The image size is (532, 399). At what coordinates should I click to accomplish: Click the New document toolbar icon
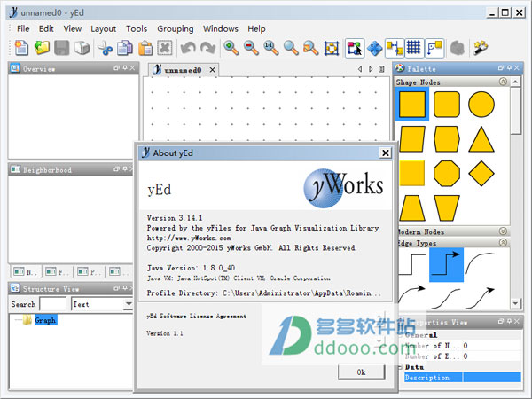[x=21, y=48]
